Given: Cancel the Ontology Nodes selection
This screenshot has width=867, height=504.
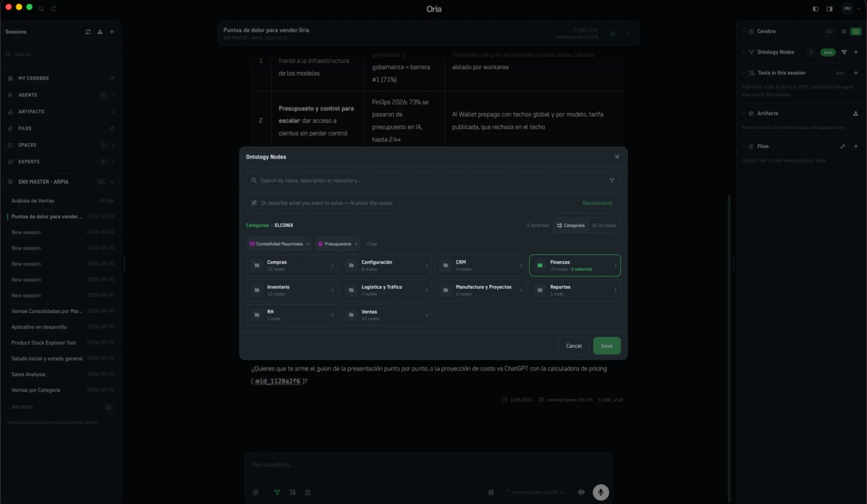Looking at the screenshot, I should 574,346.
